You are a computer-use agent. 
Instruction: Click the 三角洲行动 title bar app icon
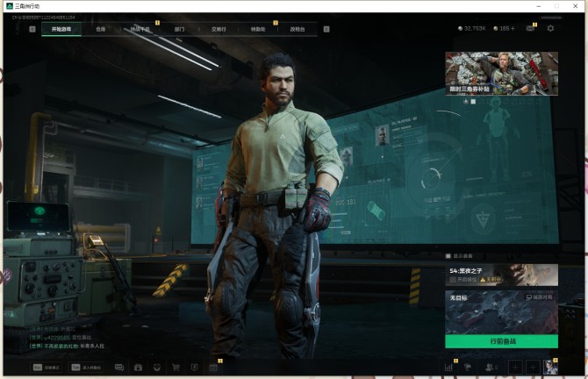10,6
